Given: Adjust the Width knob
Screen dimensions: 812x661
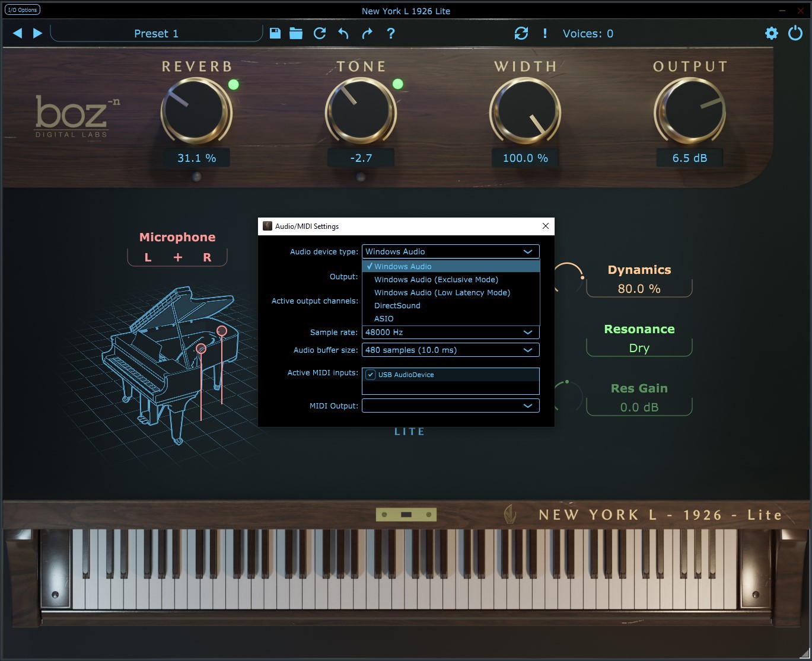Looking at the screenshot, I should 525,111.
